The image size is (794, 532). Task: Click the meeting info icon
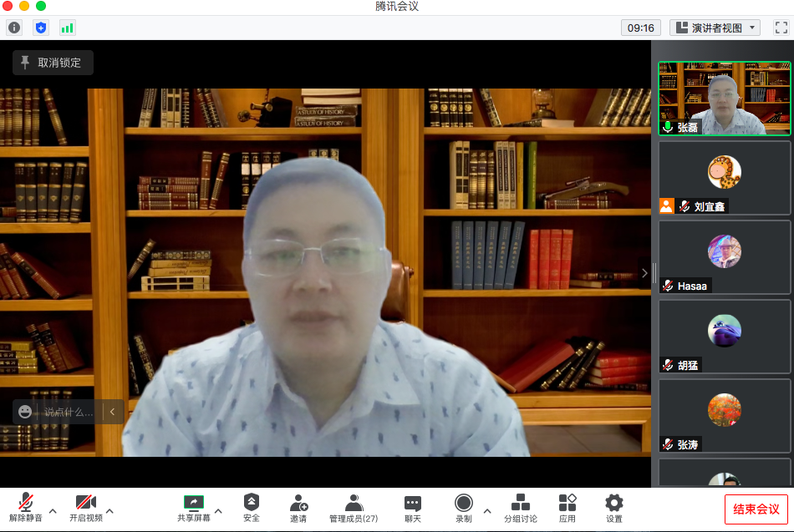[14, 28]
